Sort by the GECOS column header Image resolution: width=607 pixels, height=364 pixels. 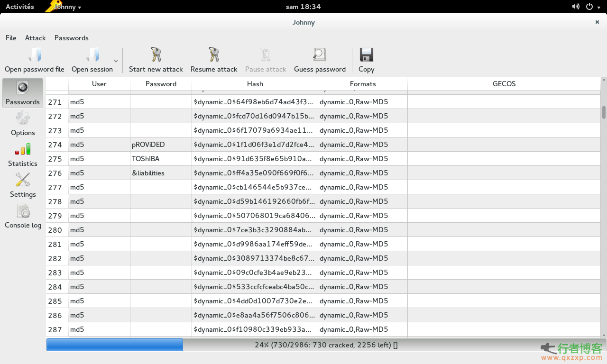coord(504,84)
